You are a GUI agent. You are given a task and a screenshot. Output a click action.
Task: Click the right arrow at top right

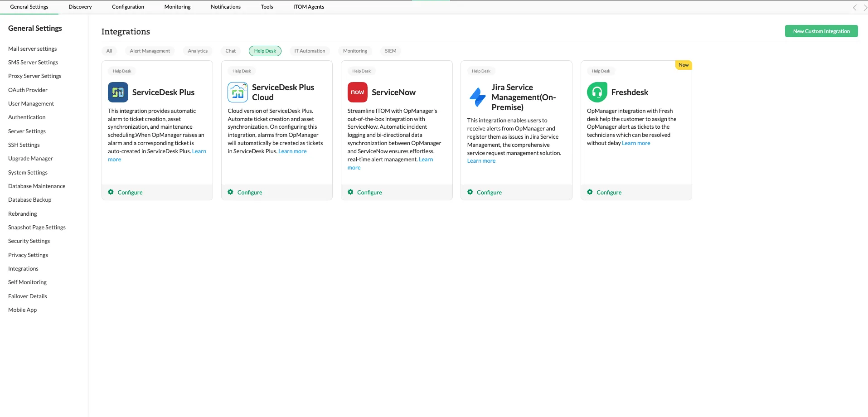point(865,7)
